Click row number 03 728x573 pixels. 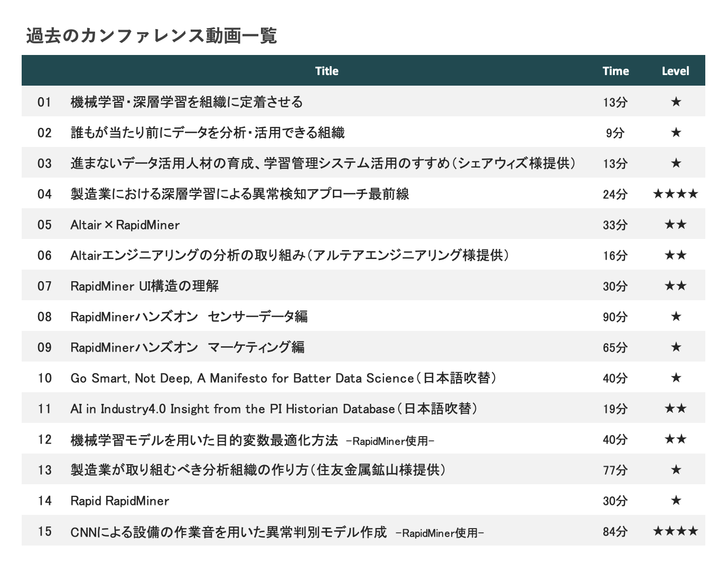point(45,163)
